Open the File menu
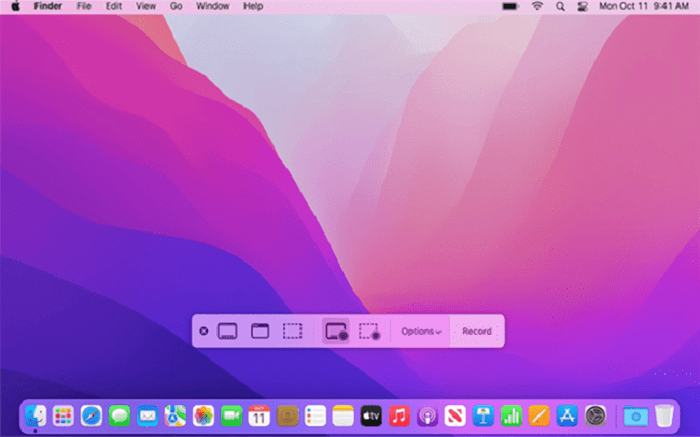This screenshot has width=700, height=437. pyautogui.click(x=84, y=6)
